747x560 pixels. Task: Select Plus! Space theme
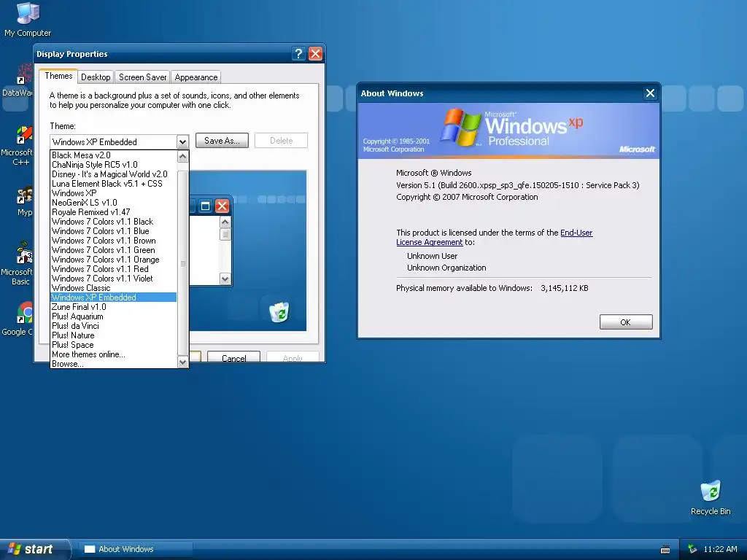click(113, 345)
